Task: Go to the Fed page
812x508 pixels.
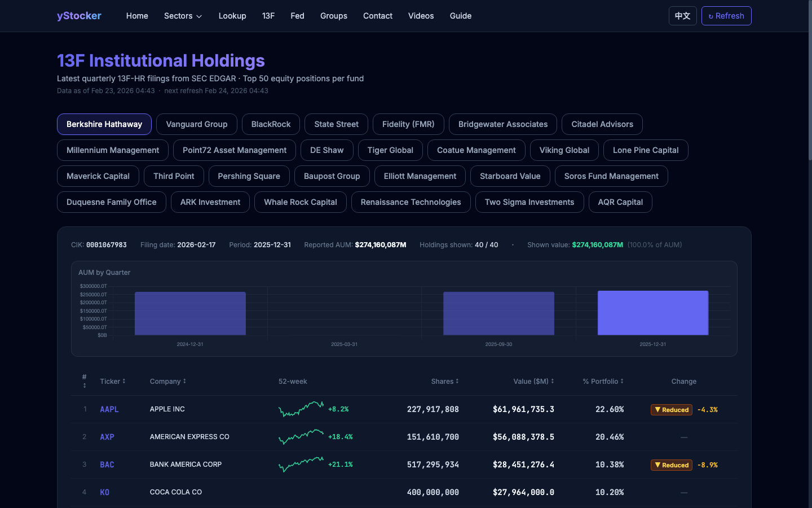Action: [297, 16]
